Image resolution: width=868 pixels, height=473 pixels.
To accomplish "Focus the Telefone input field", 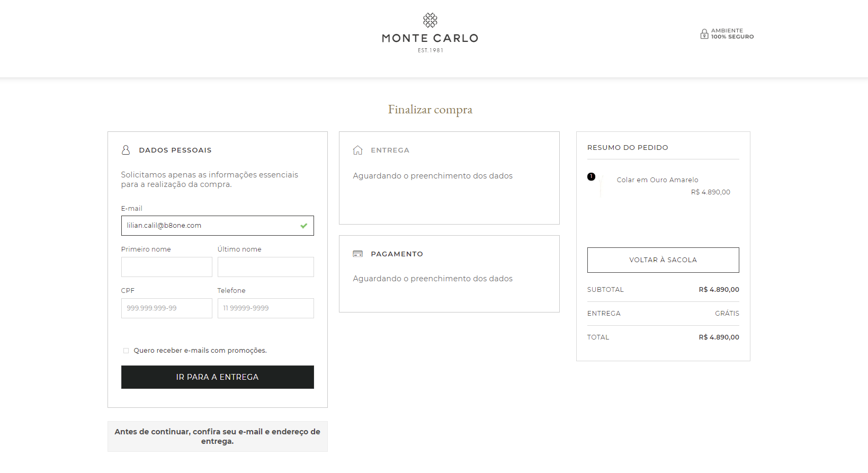I will tap(265, 308).
